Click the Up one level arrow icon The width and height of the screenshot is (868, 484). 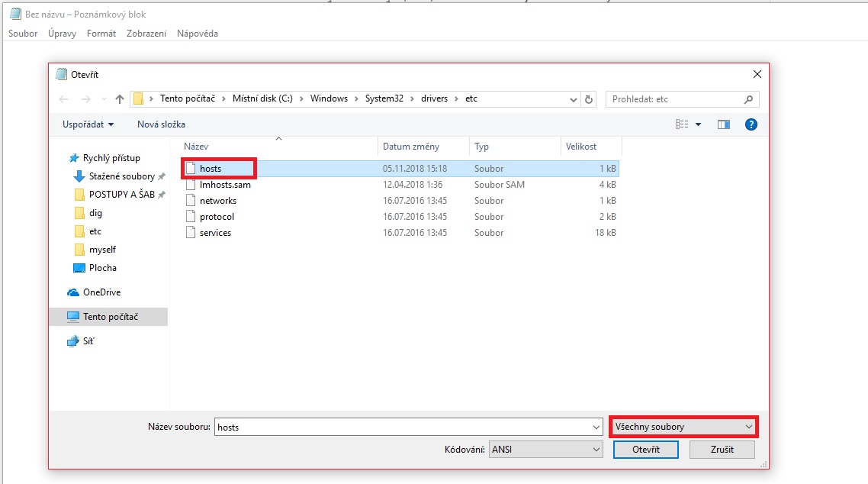click(x=120, y=99)
